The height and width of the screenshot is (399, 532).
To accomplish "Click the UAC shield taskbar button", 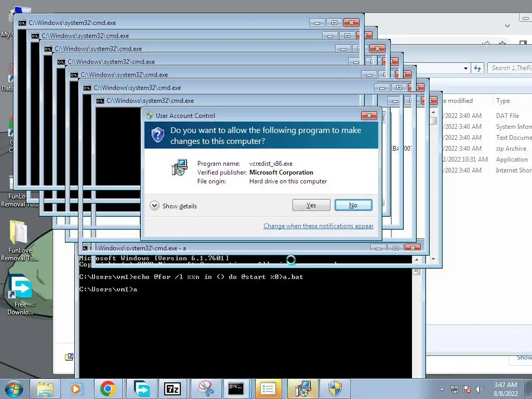I will tap(335, 389).
